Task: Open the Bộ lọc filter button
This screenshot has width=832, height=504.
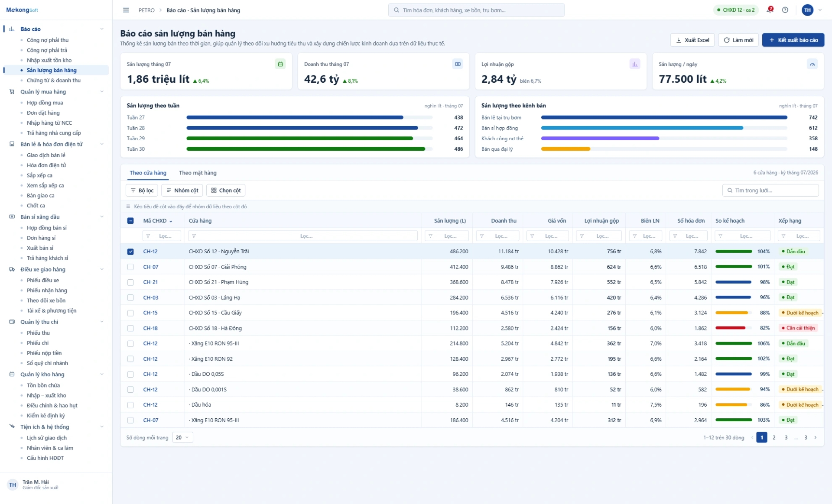Action: (142, 191)
